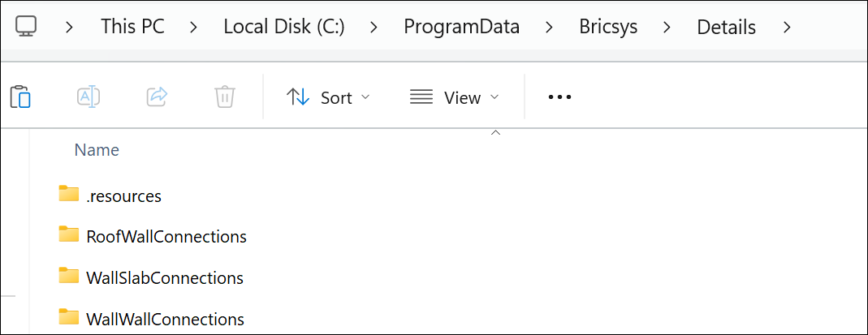
Task: Expand chevron after Details in breadcrumb
Action: [786, 27]
